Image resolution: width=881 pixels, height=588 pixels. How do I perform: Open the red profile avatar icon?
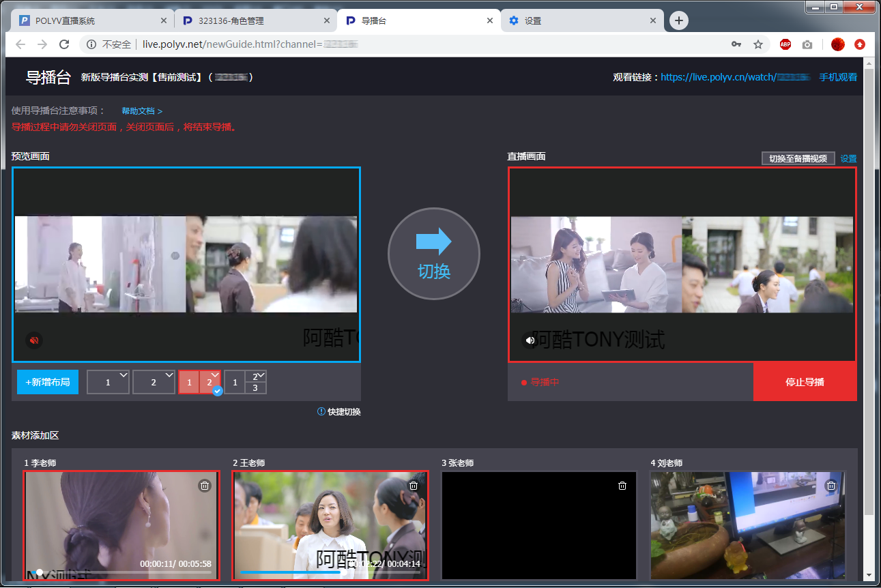pos(838,44)
